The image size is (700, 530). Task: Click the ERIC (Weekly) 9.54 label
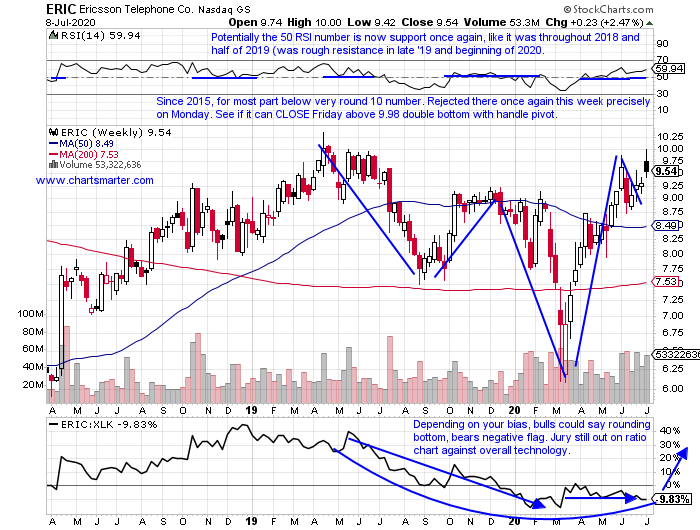[x=116, y=132]
